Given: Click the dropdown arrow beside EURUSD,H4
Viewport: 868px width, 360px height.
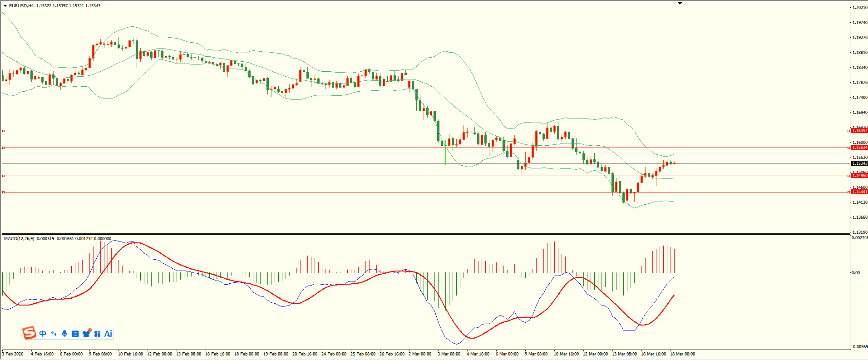Looking at the screenshot, I should [x=5, y=6].
